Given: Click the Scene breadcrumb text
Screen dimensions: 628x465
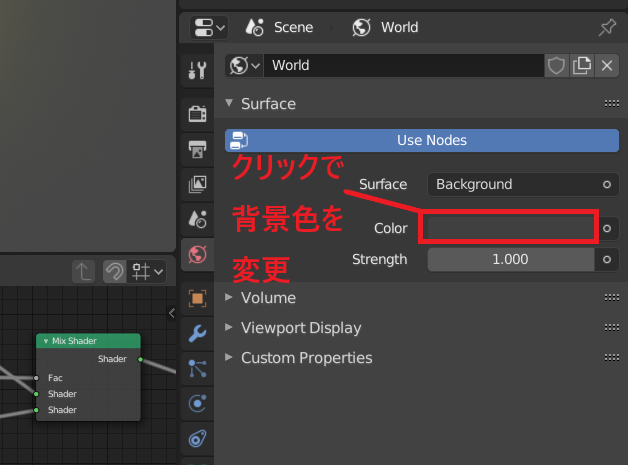Looking at the screenshot, I should point(294,27).
